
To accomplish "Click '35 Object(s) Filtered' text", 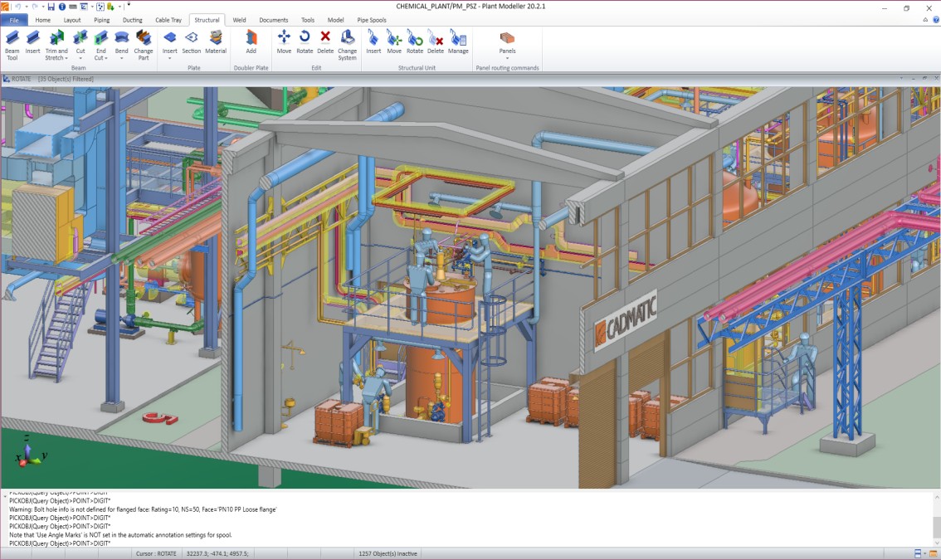I will click(x=66, y=79).
